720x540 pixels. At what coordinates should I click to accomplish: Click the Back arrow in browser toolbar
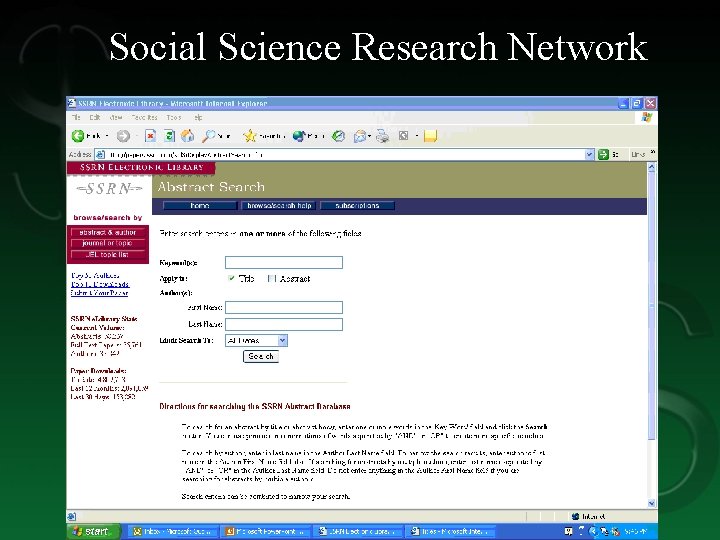78,136
